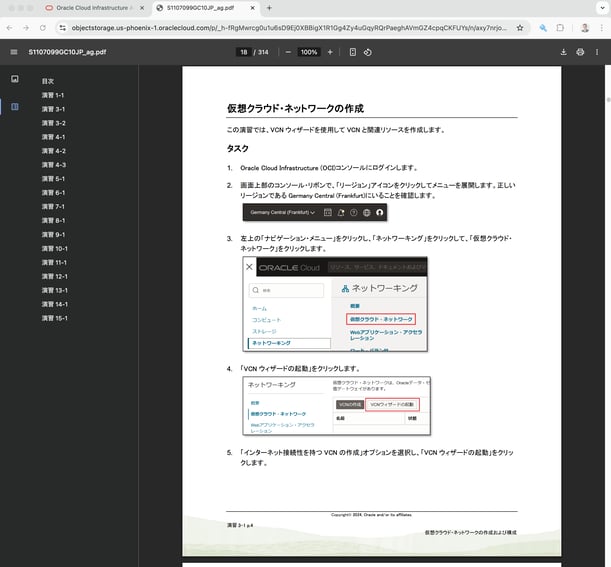The height and width of the screenshot is (567, 611).
Task: Open the user profile avatar
Action: pyautogui.click(x=585, y=28)
